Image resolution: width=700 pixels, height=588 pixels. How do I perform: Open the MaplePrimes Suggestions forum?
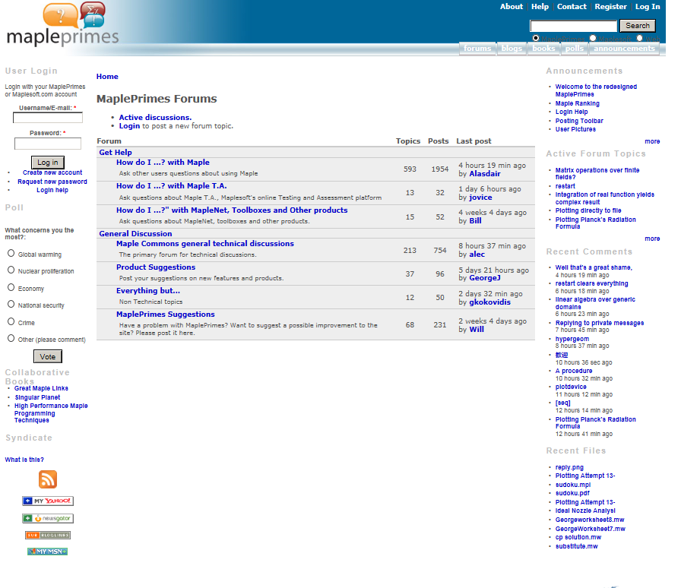pyautogui.click(x=165, y=315)
